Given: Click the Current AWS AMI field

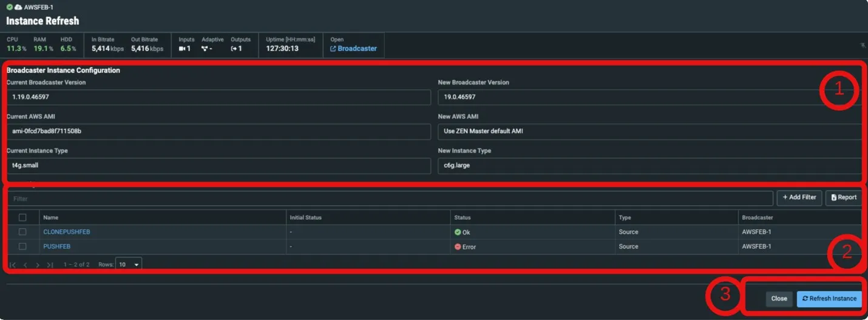Looking at the screenshot, I should (219, 131).
